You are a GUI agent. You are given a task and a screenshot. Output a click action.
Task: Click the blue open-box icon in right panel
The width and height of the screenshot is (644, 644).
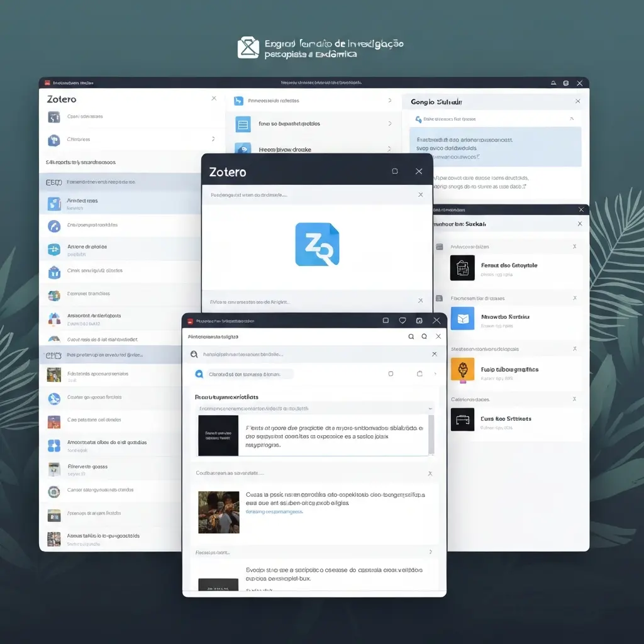pyautogui.click(x=462, y=318)
